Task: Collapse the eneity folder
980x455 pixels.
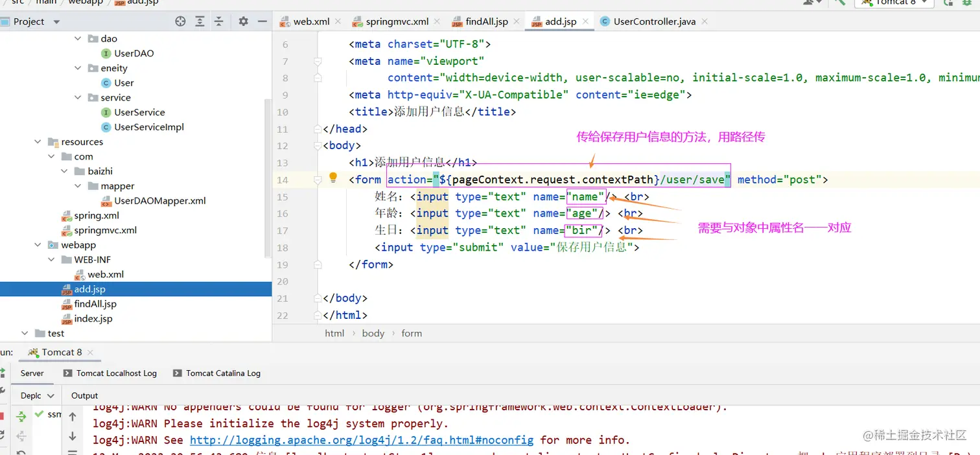Action: (x=78, y=68)
